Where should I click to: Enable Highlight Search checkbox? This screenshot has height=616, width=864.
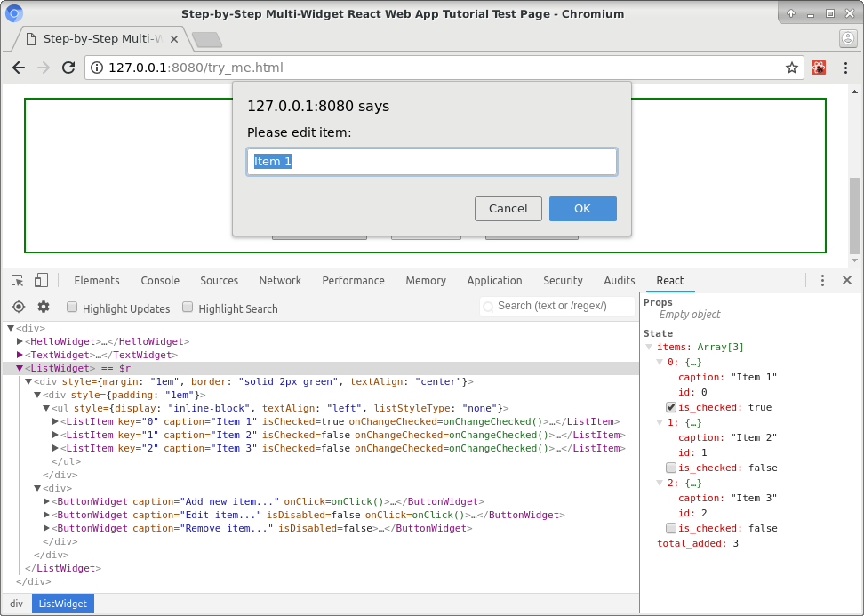[x=188, y=307]
